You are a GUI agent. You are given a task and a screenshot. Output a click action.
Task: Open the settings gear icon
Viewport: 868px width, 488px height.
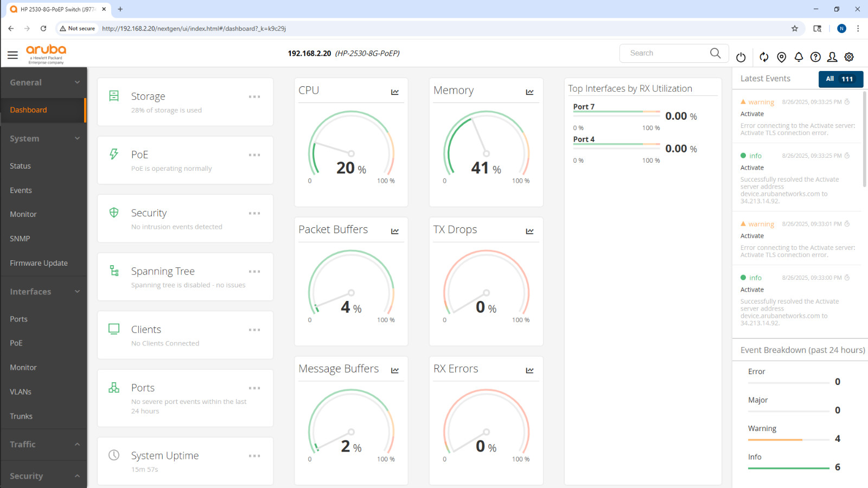850,57
